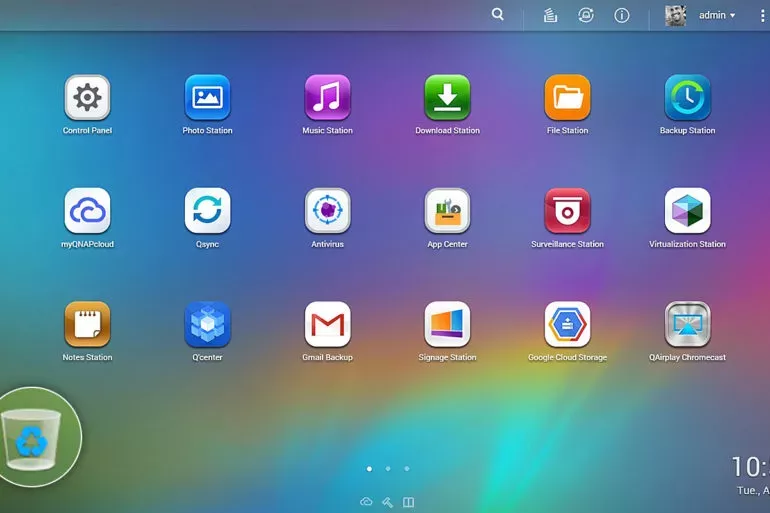Image resolution: width=770 pixels, height=513 pixels.
Task: Open Music Station
Action: point(327,98)
